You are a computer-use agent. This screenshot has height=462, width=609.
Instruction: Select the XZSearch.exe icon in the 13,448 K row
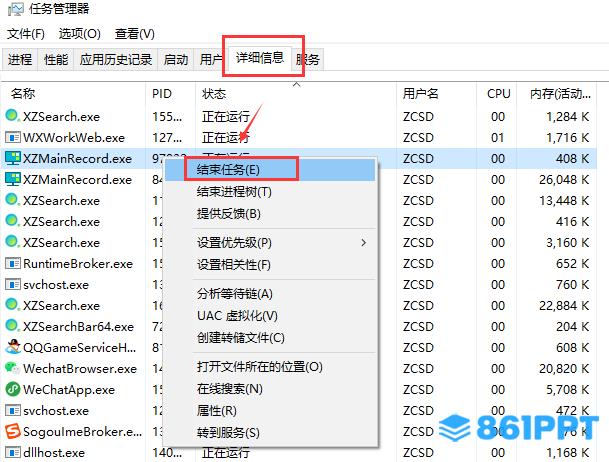12,200
